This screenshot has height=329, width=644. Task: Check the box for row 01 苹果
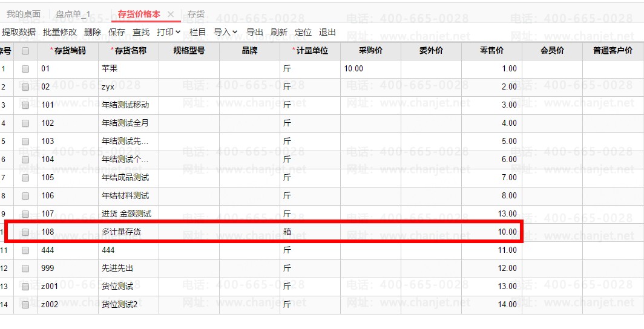25,69
